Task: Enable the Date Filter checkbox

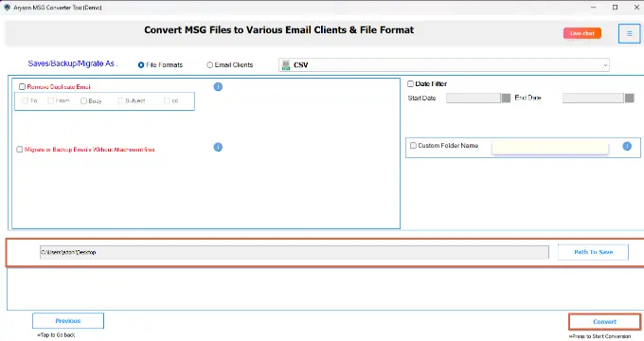Action: [410, 83]
